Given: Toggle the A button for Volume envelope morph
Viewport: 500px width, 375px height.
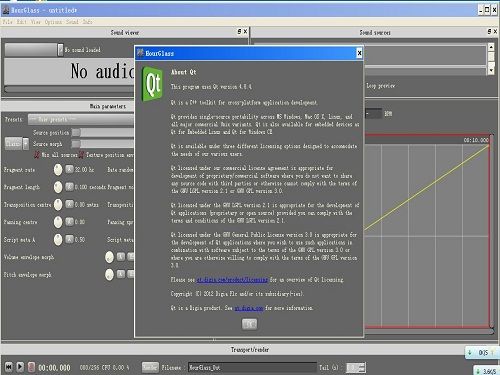Looking at the screenshot, I should pyautogui.click(x=121, y=256).
